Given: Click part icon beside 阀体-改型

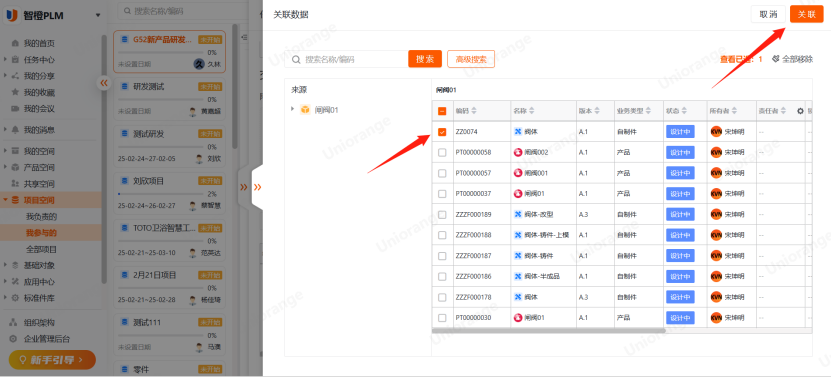Looking at the screenshot, I should [518, 214].
